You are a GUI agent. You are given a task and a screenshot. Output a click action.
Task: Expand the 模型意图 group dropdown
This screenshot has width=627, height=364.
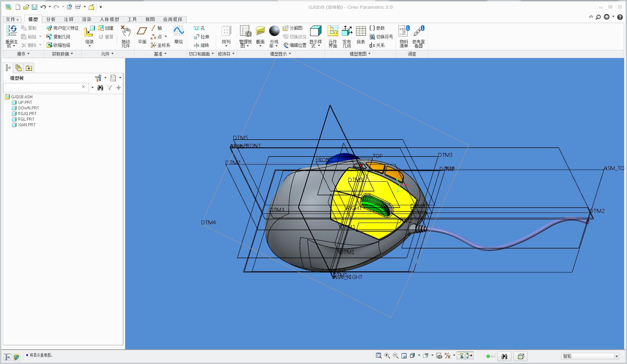tap(360, 54)
